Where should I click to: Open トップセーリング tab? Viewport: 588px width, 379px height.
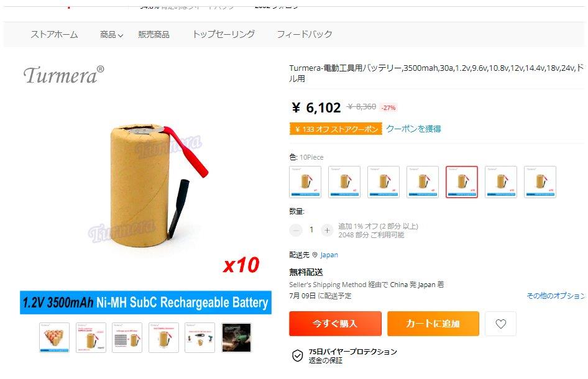[224, 35]
